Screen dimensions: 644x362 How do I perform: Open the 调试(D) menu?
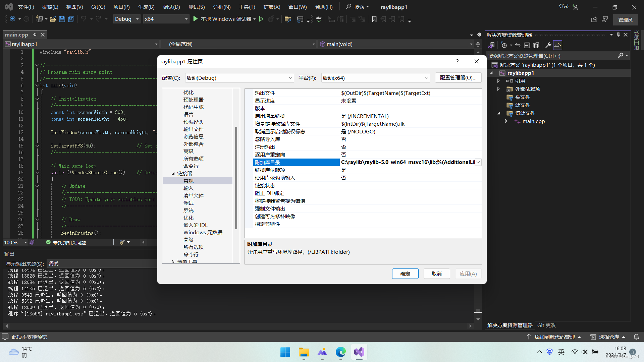coord(171,7)
